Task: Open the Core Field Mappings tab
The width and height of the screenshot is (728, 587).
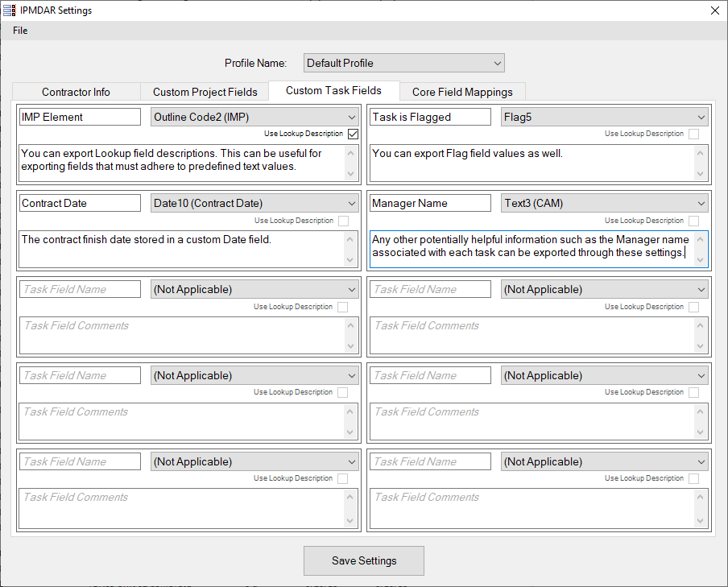Action: point(463,92)
